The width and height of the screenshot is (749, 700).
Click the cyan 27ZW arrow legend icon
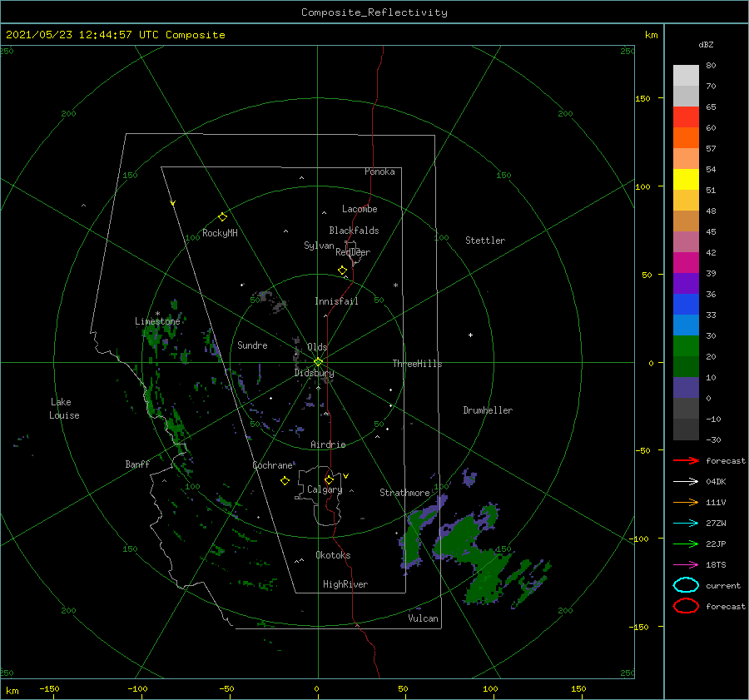(x=686, y=524)
